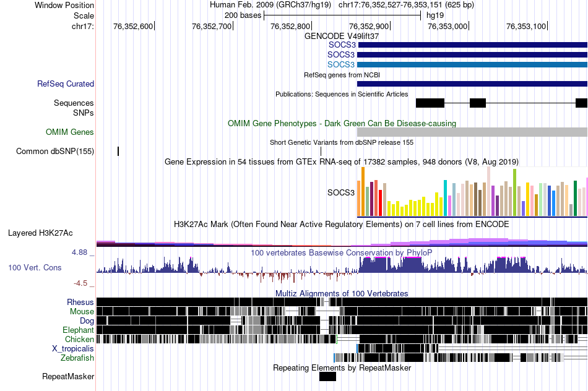Viewport: 588px width, 391px height.
Task: Click the leftmost Common dbSNP variant tick
Action: click(118, 152)
